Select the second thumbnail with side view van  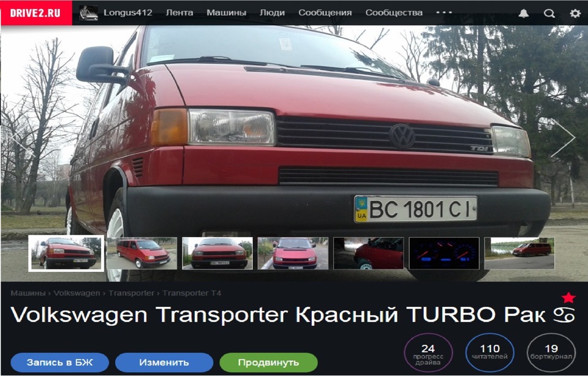coord(141,253)
